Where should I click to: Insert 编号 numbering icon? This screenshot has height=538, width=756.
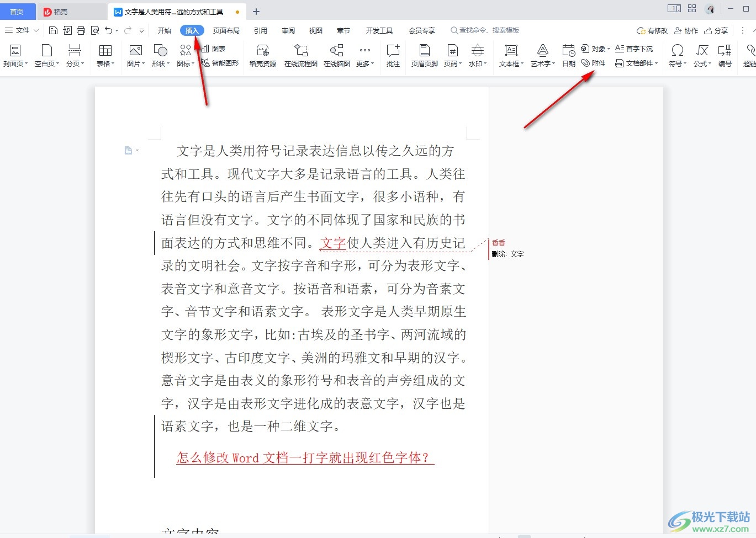pos(725,56)
